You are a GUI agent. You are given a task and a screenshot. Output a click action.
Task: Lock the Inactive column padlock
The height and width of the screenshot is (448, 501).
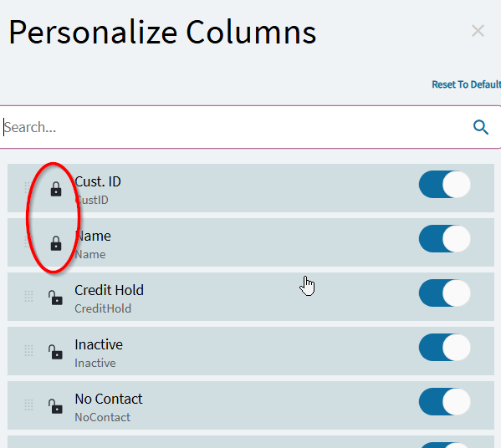pos(55,352)
